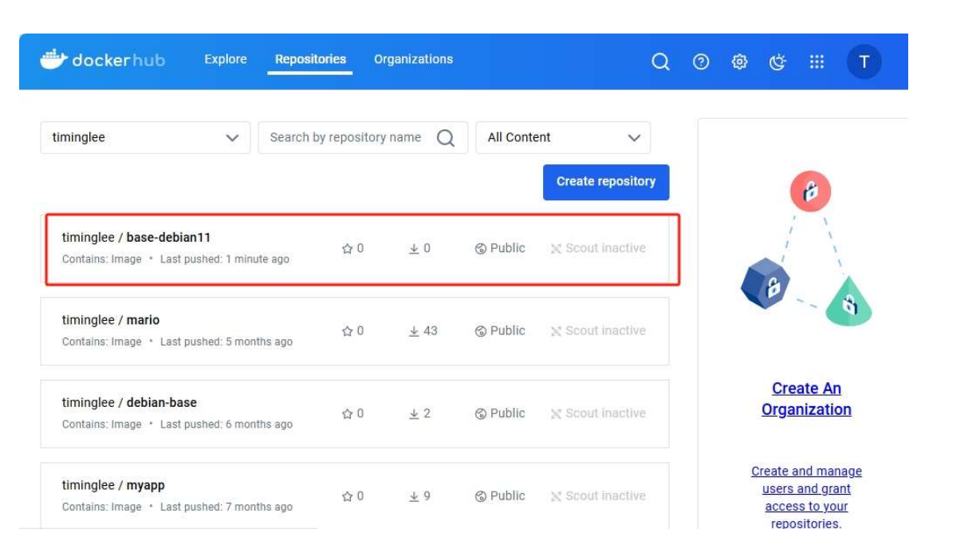Open the timinglee / mario repository
The image size is (980, 537).
click(x=111, y=321)
